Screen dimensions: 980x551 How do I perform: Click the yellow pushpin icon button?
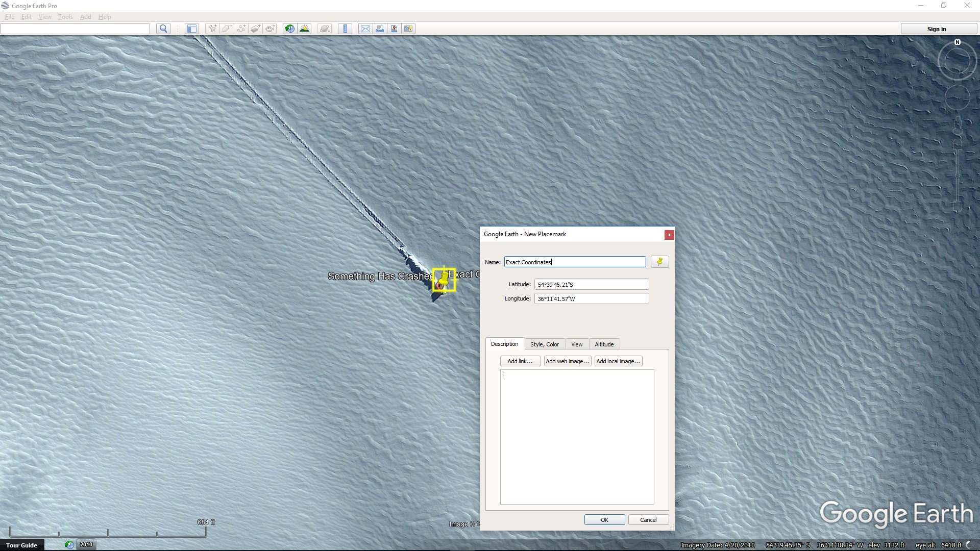(x=659, y=262)
